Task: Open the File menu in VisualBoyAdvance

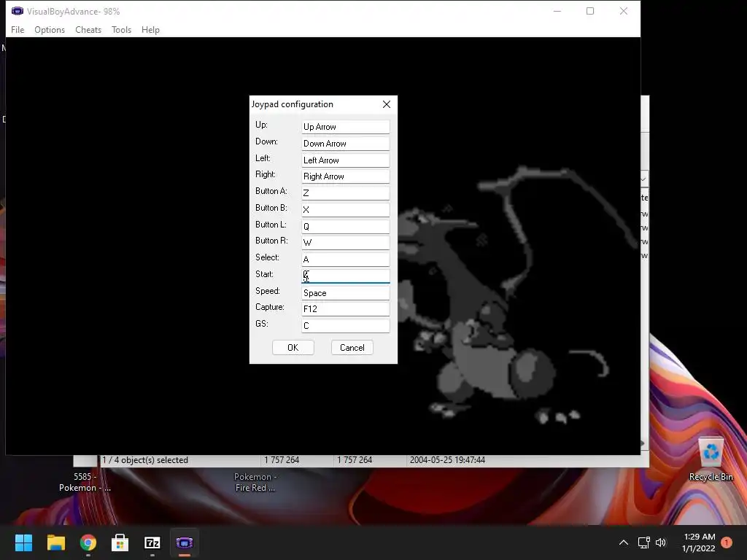Action: click(18, 29)
